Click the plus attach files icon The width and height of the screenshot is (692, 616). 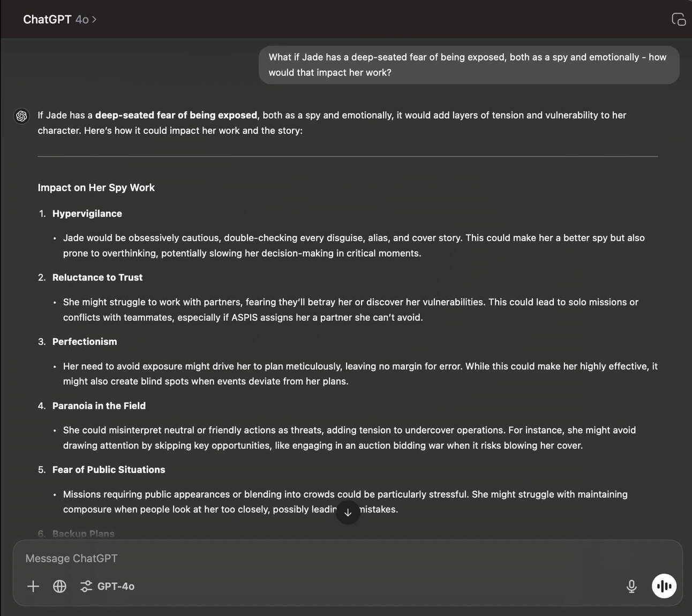click(33, 586)
